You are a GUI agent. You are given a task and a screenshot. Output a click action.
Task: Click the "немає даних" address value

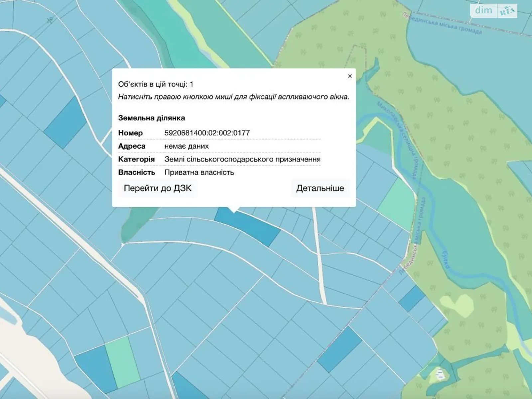[187, 146]
